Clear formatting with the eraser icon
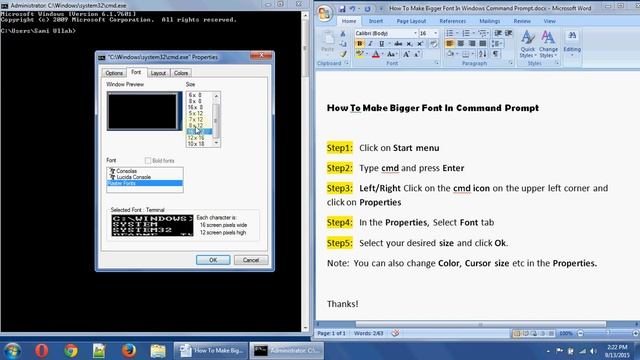Viewport: 640px width, 360px height. pos(433,44)
